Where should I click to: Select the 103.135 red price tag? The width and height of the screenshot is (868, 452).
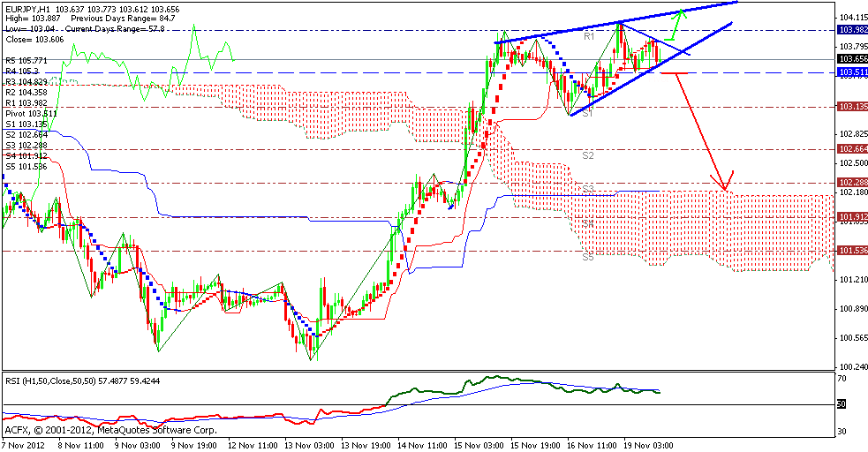pyautogui.click(x=850, y=107)
